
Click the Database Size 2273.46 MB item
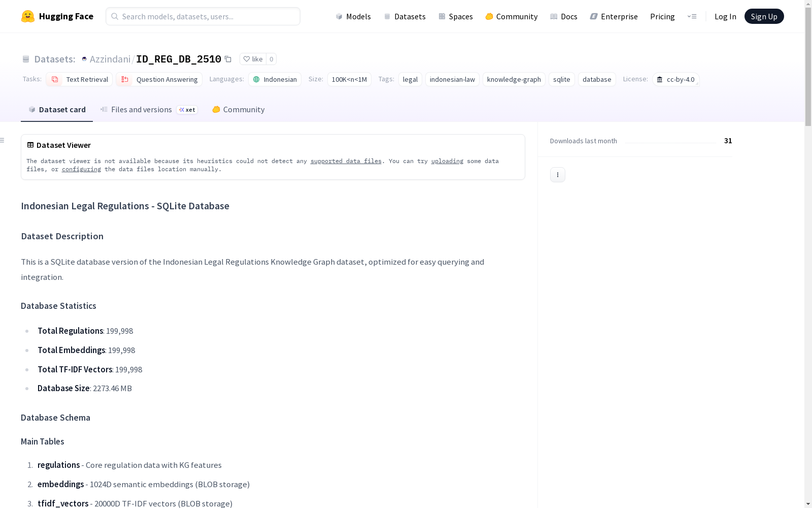point(85,388)
